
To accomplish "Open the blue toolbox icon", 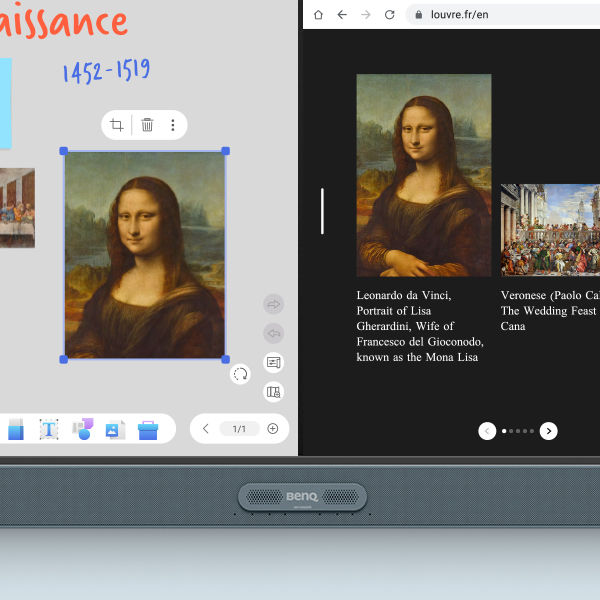I will tap(148, 430).
